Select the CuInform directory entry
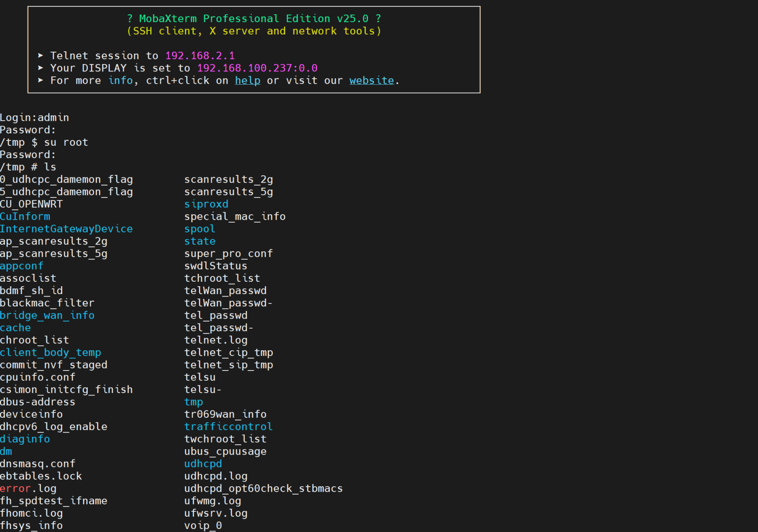 click(x=25, y=217)
